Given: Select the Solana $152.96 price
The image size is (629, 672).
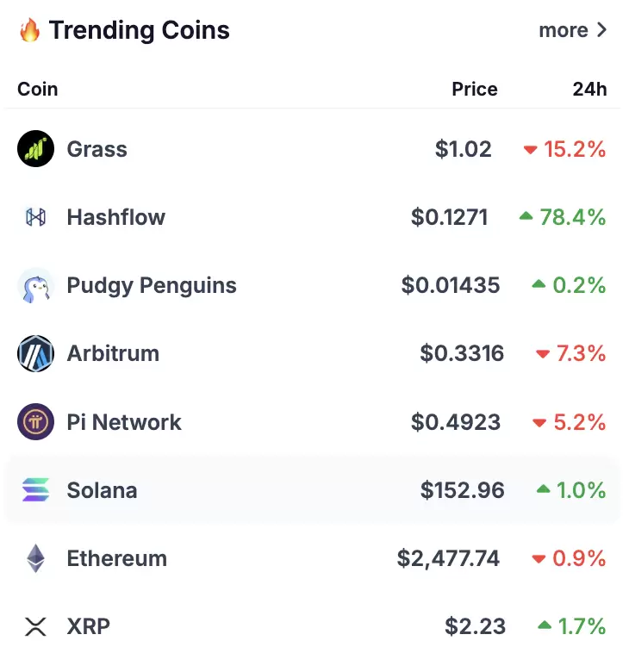Looking at the screenshot, I should click(462, 490).
